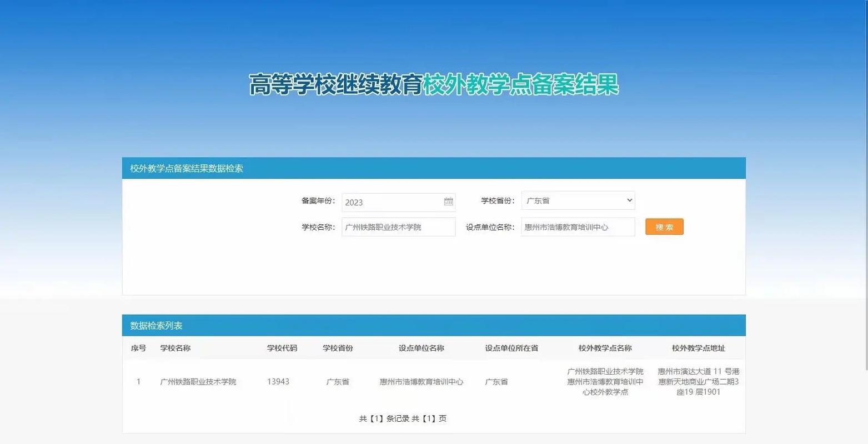868x444 pixels.
Task: Click the 序号 column header
Action: [138, 348]
